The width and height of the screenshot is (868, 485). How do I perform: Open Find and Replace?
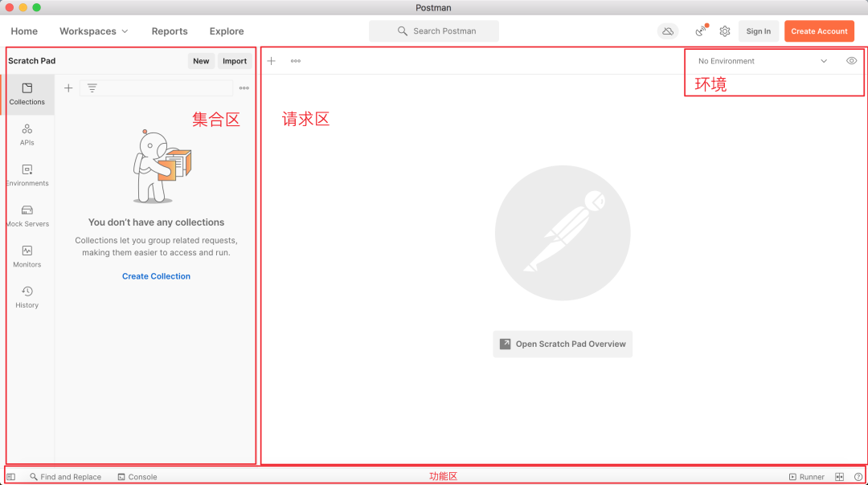[x=65, y=477]
